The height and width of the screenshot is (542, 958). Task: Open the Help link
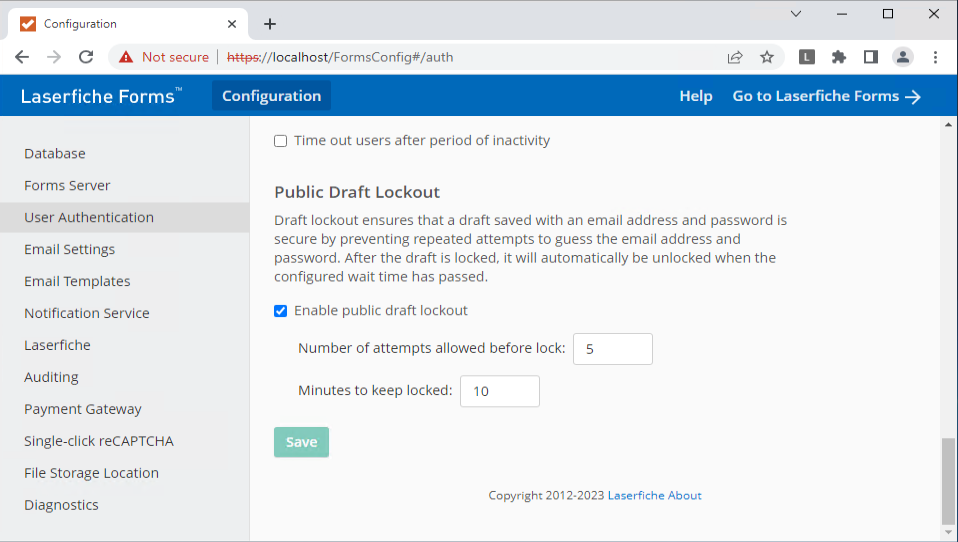pyautogui.click(x=696, y=96)
